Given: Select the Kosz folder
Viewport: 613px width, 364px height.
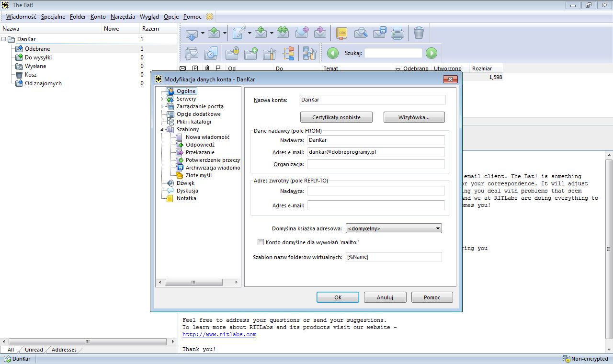Looking at the screenshot, I should pyautogui.click(x=31, y=74).
